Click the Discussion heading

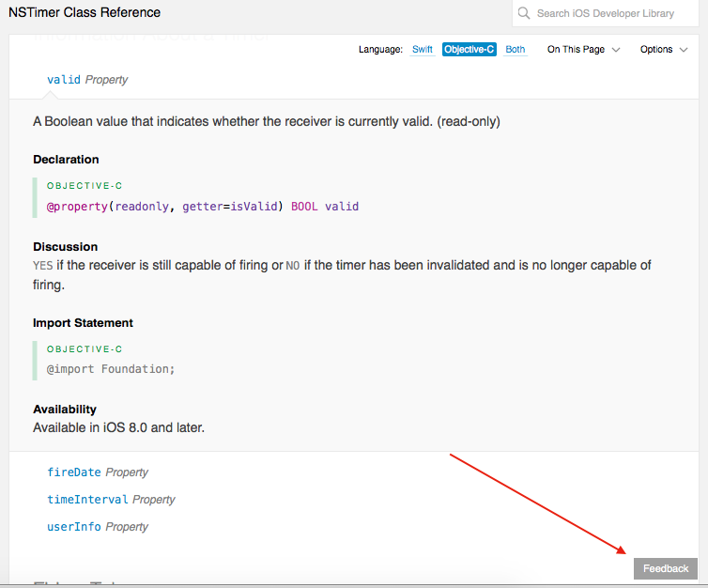click(x=66, y=247)
